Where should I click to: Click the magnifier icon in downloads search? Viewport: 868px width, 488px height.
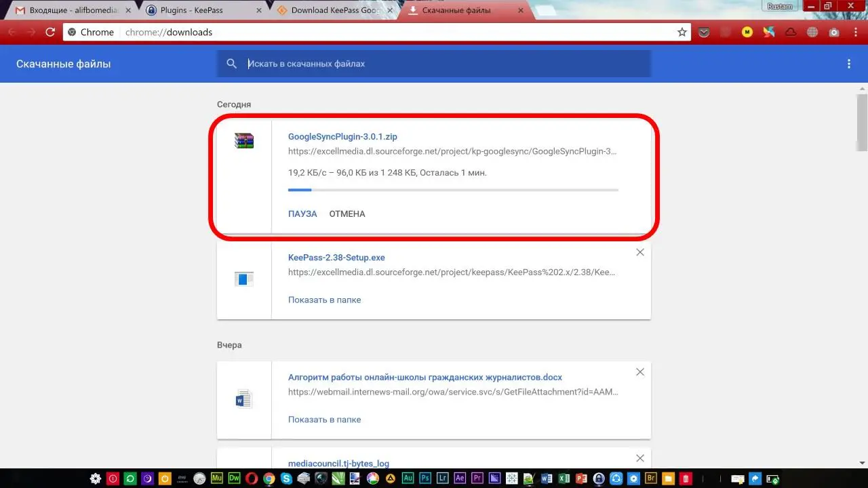point(232,63)
